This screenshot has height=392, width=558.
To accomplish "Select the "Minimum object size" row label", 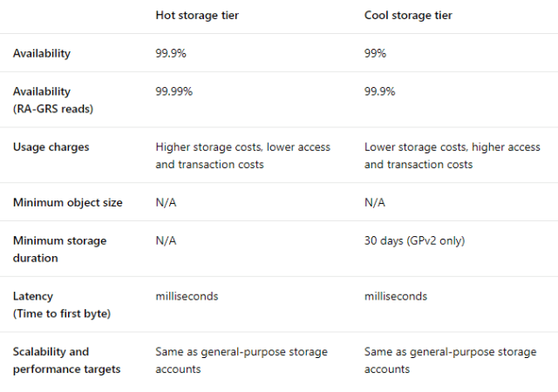I will 67,203.
